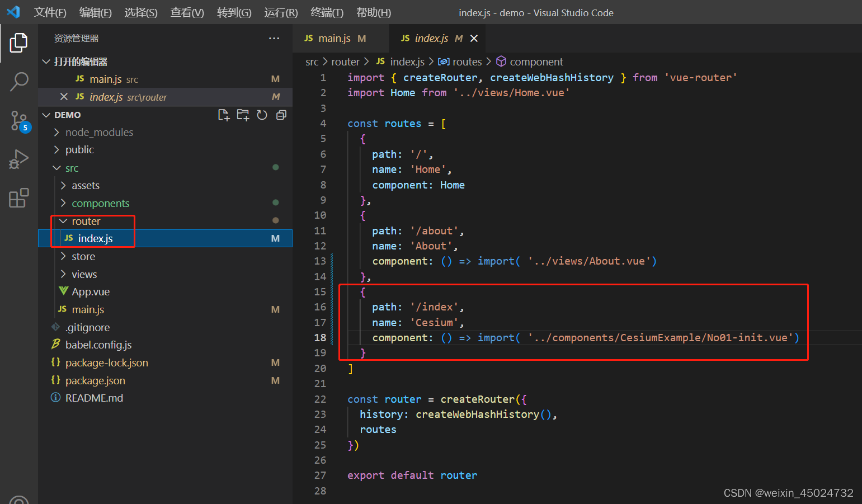This screenshot has height=504, width=862.
Task: Click the braces icon of package.json
Action: pyautogui.click(x=55, y=380)
